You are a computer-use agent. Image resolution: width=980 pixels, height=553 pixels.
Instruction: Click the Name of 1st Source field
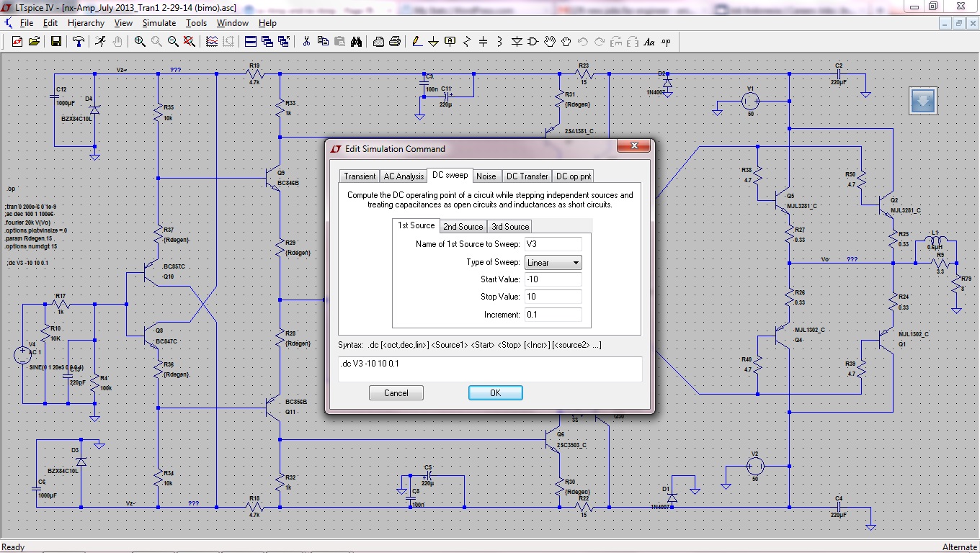click(x=553, y=244)
